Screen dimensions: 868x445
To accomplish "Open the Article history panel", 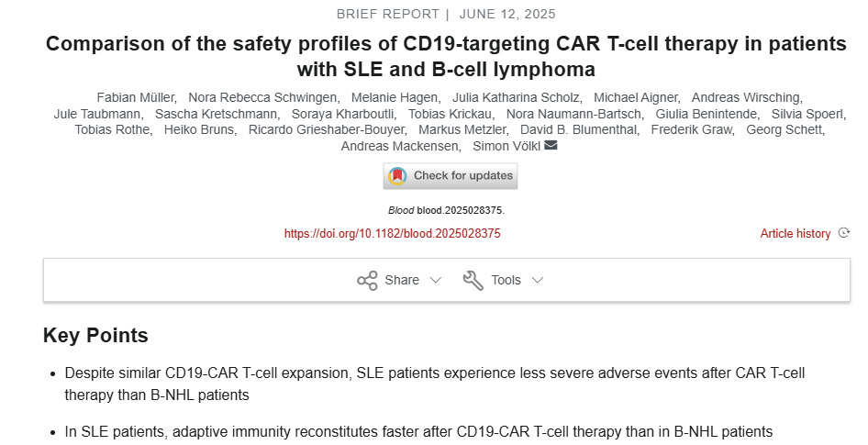I will tap(796, 234).
